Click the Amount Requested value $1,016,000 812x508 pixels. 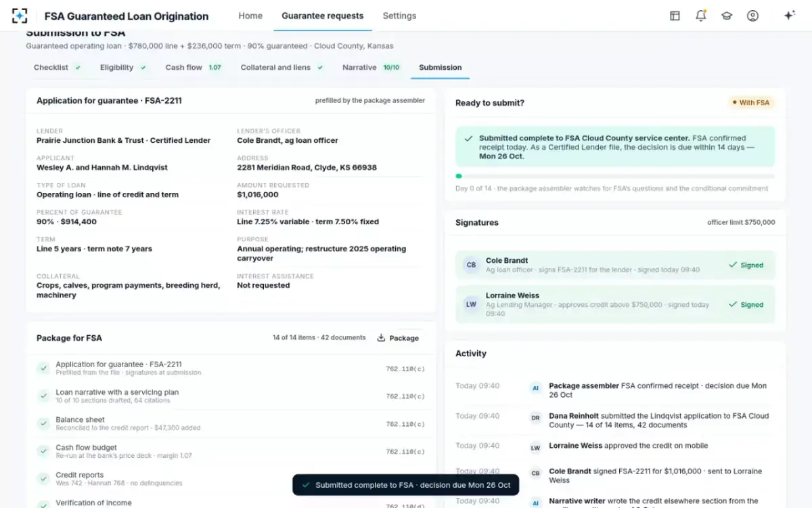[x=258, y=194]
